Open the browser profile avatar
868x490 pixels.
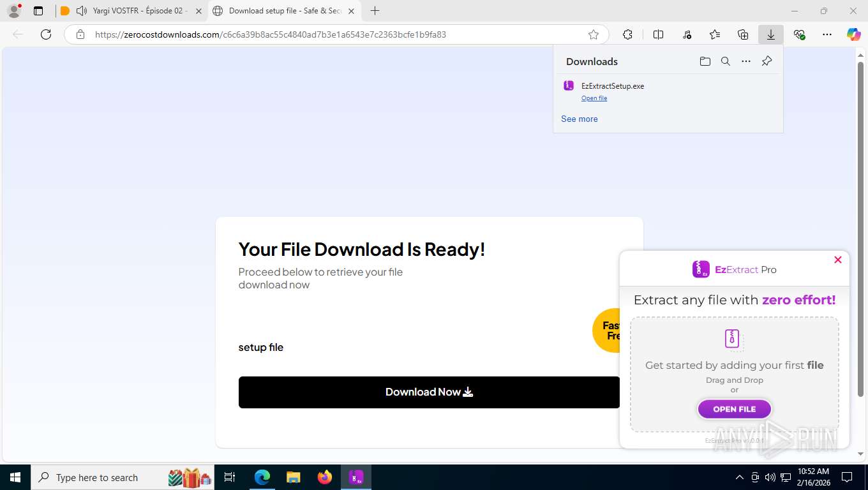13,11
